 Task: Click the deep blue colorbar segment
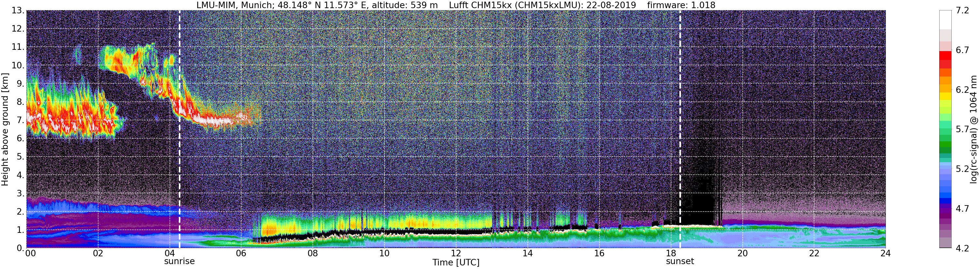(x=945, y=201)
